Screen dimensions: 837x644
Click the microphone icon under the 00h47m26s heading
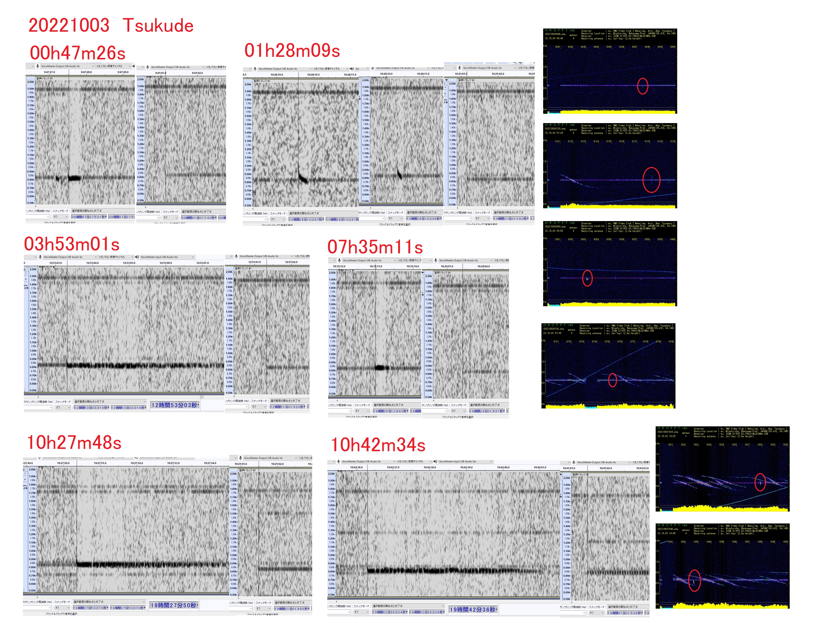[38, 66]
